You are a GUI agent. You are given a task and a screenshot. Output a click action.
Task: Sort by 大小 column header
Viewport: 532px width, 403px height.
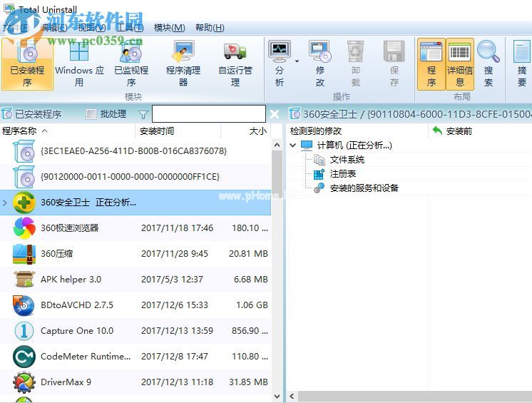click(246, 131)
